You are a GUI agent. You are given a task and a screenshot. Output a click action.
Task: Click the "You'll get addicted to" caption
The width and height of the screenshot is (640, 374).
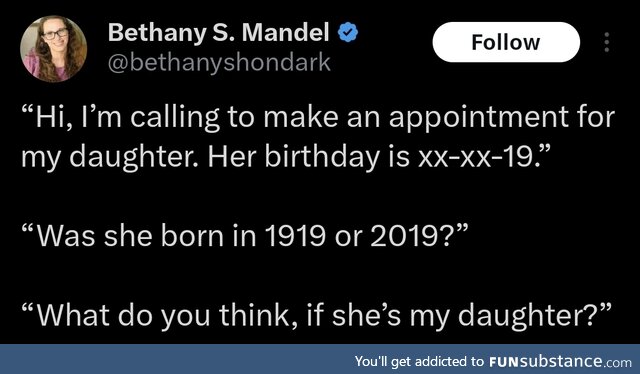pos(419,361)
